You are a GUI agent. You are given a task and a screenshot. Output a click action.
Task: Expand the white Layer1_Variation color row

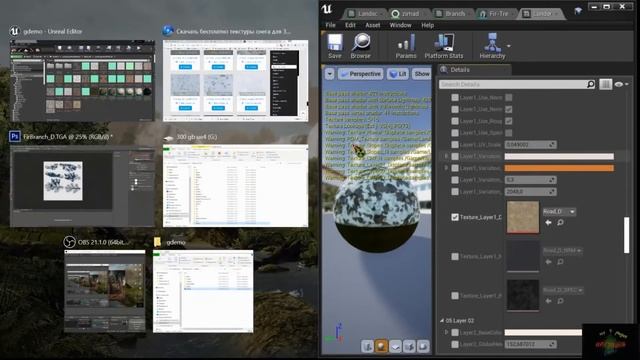point(446,156)
